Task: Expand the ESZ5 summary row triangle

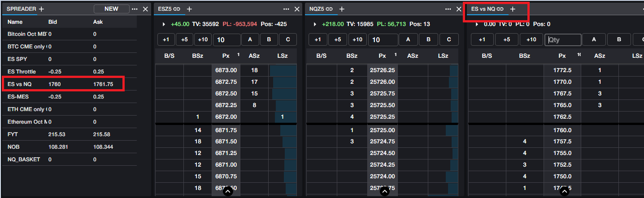Action: [164, 24]
